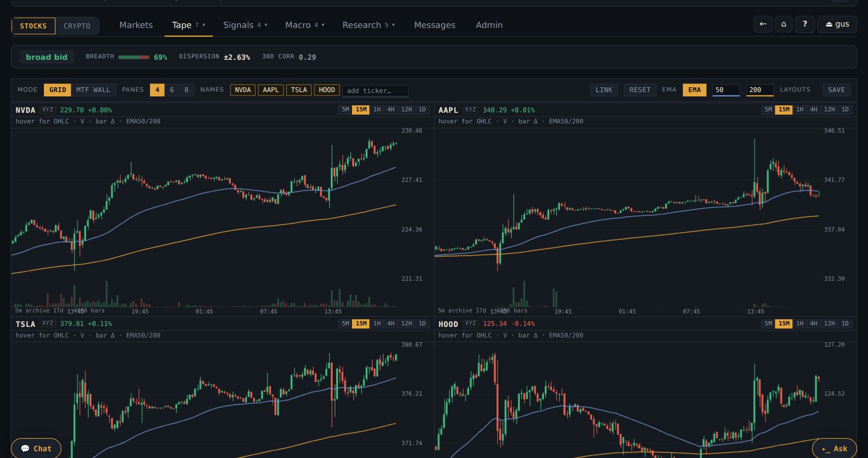The height and width of the screenshot is (458, 868).
Task: Expand the Research dropdown menu
Action: [x=368, y=25]
